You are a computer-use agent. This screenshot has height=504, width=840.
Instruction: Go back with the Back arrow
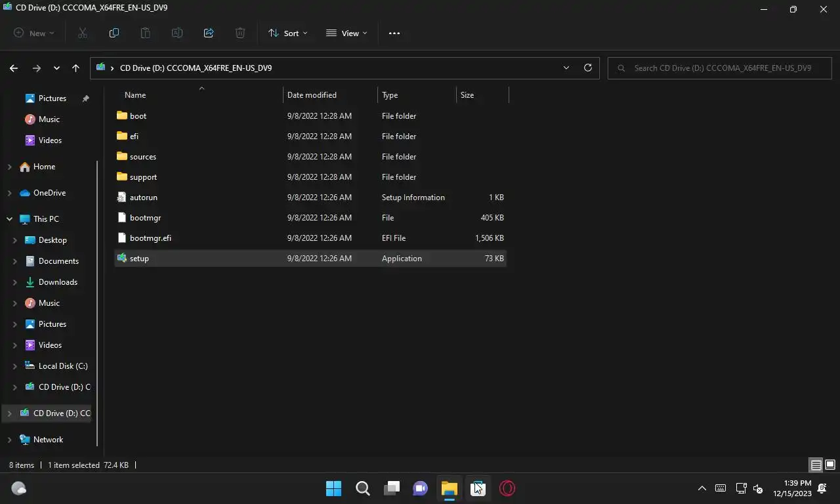(x=14, y=68)
